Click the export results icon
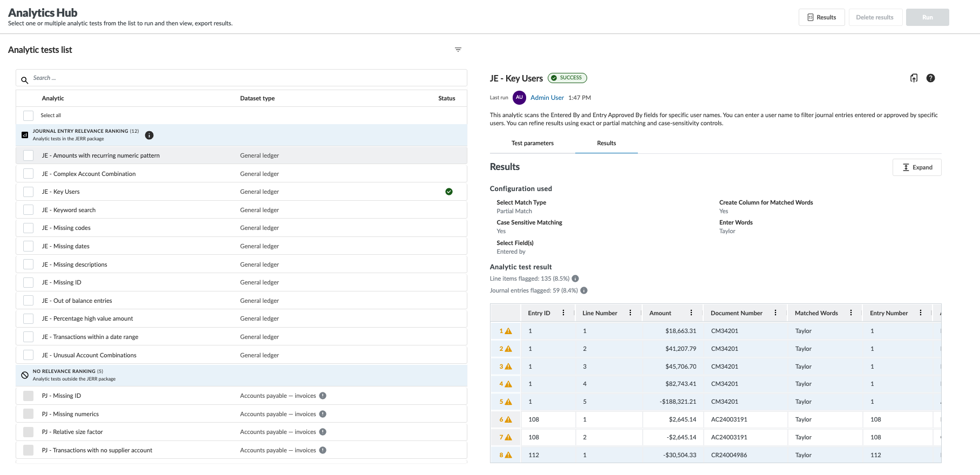 pyautogui.click(x=914, y=78)
